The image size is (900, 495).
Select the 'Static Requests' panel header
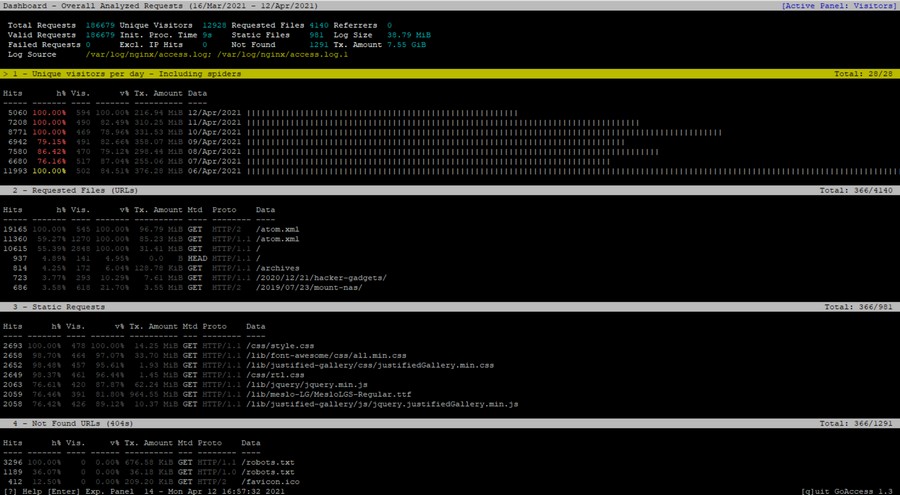(450, 307)
